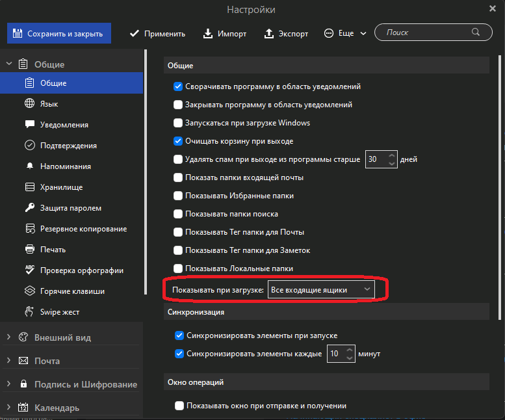The image size is (505, 420).
Task: Click the Экспорт button
Action: point(286,34)
